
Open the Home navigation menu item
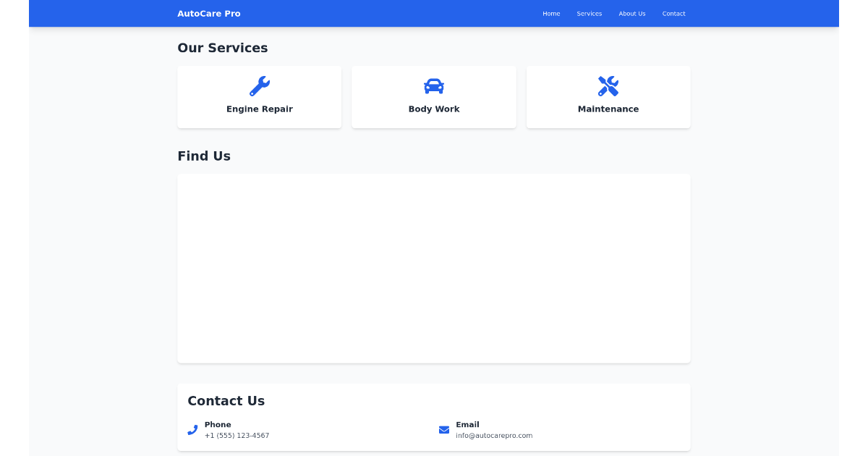551,13
